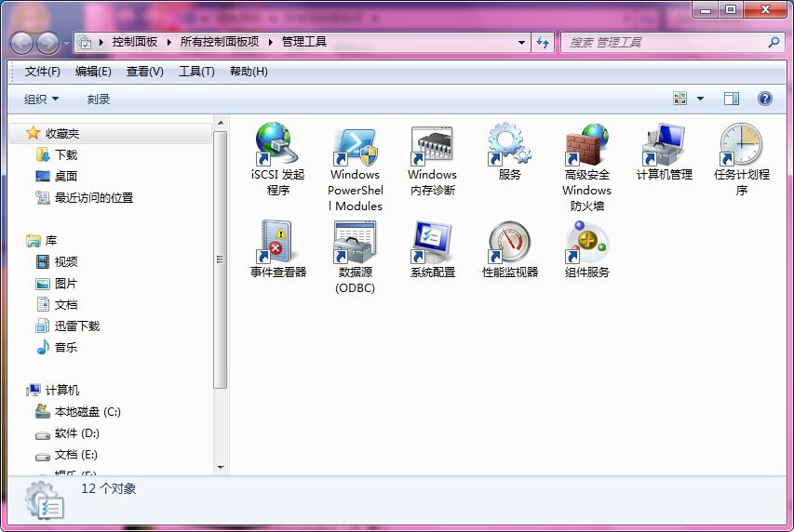
Task: Open the view options dropdown arrow
Action: click(x=700, y=99)
